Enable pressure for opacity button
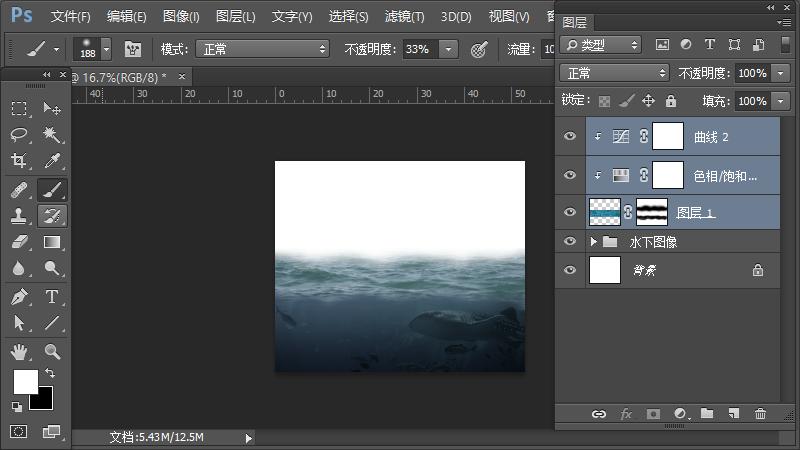The width and height of the screenshot is (800, 450). (479, 49)
